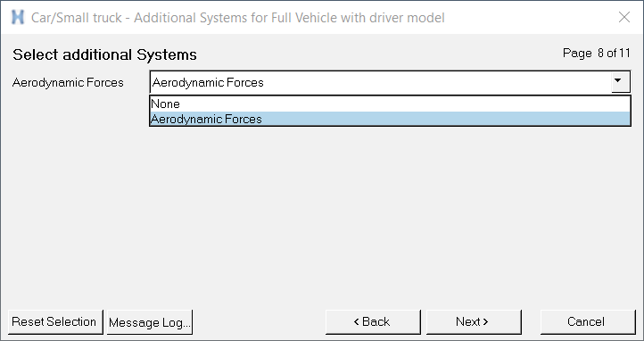The height and width of the screenshot is (341, 644).
Task: Open the Message Log
Action: [150, 321]
